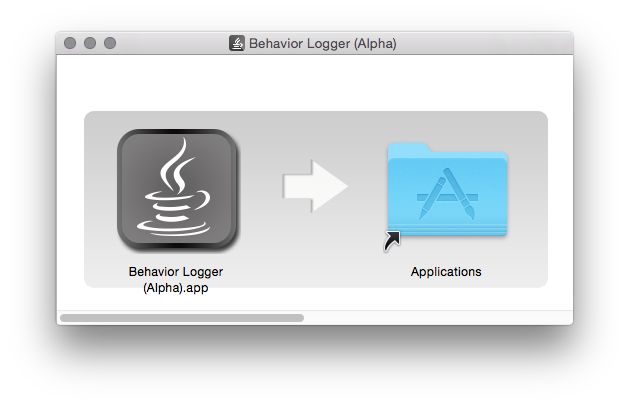The image size is (629, 405).
Task: Select the "Behavior Logger (Alpha).app" file name label
Action: pyautogui.click(x=176, y=279)
